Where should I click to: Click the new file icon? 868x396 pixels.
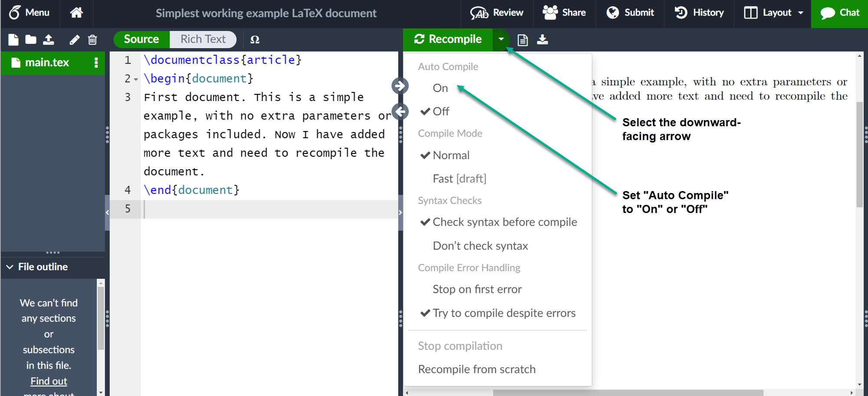point(13,40)
